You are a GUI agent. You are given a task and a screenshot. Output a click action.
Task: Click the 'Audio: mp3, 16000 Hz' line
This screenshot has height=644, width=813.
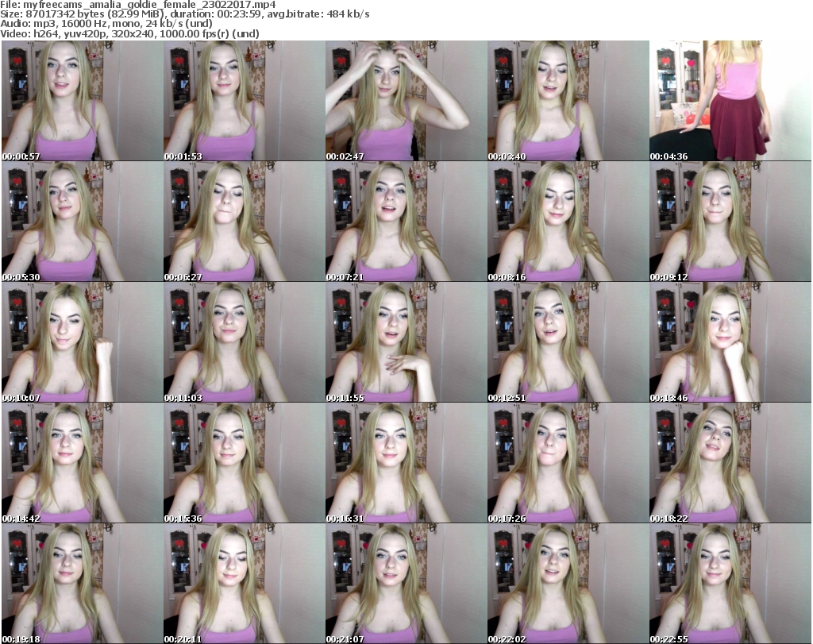[x=106, y=24]
